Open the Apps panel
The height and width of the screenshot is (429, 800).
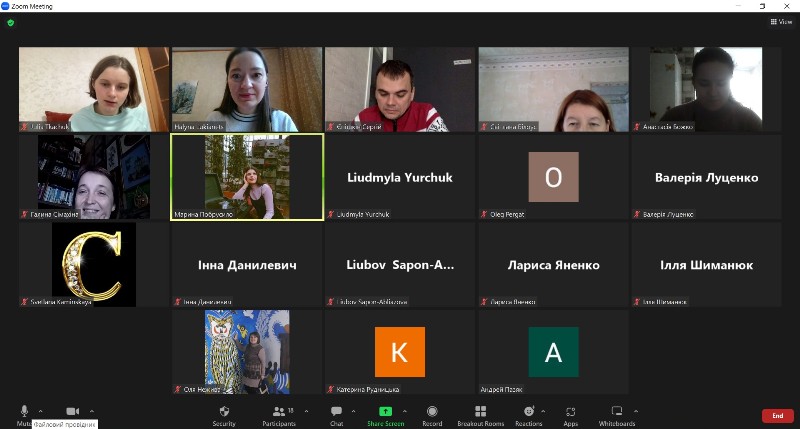point(570,416)
